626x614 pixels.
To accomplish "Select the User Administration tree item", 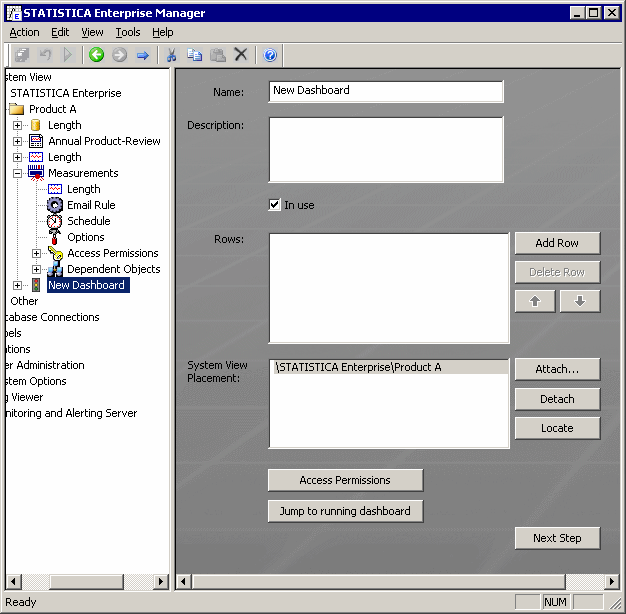I will coord(45,365).
